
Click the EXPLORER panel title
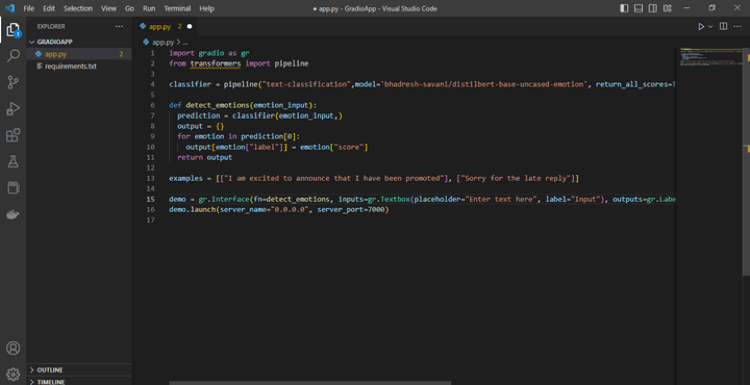pos(51,26)
